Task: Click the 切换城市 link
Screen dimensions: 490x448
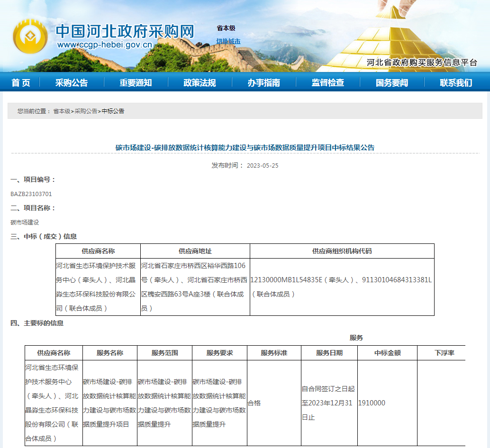Action: click(228, 41)
